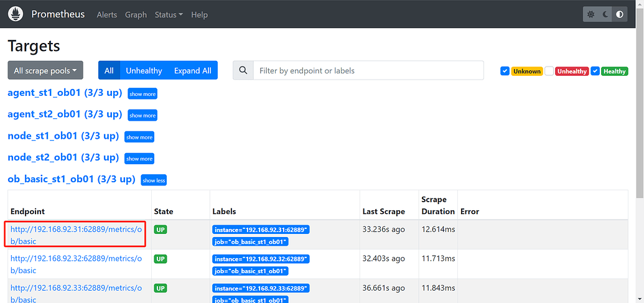This screenshot has width=644, height=303.
Task: Click the filter by endpoint input field
Action: (x=368, y=70)
